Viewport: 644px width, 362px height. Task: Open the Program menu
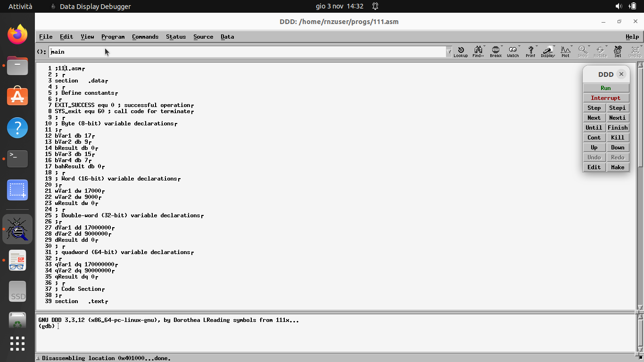tap(113, 37)
